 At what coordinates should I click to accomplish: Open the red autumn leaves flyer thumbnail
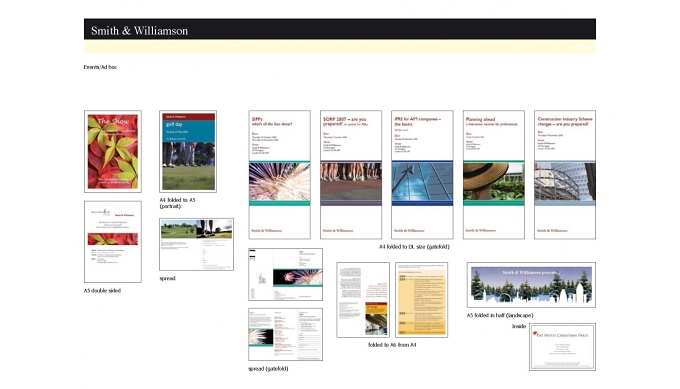pyautogui.click(x=113, y=151)
